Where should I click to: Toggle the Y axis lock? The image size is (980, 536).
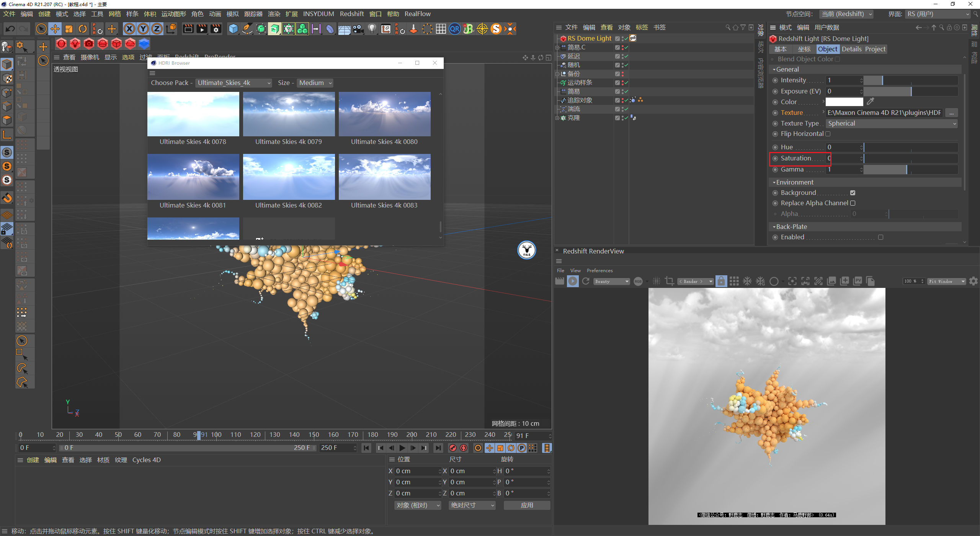pos(143,29)
